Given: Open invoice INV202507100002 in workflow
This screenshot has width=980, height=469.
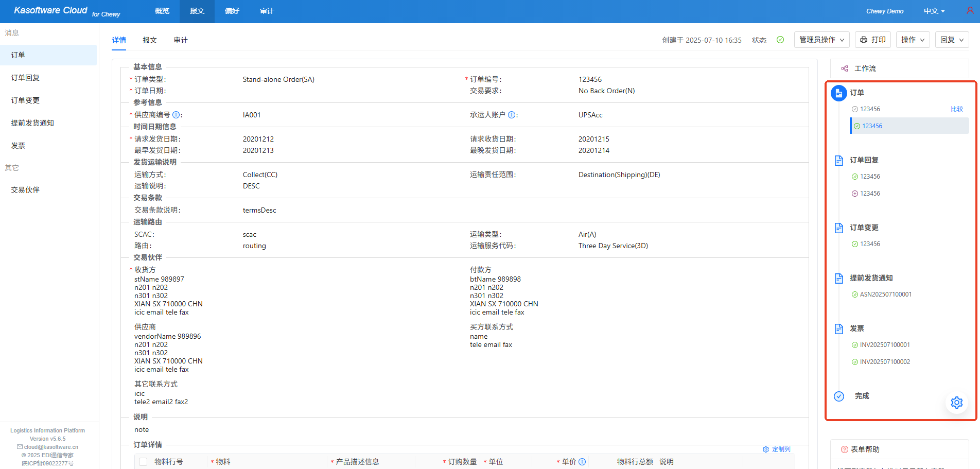Looking at the screenshot, I should pyautogui.click(x=885, y=362).
